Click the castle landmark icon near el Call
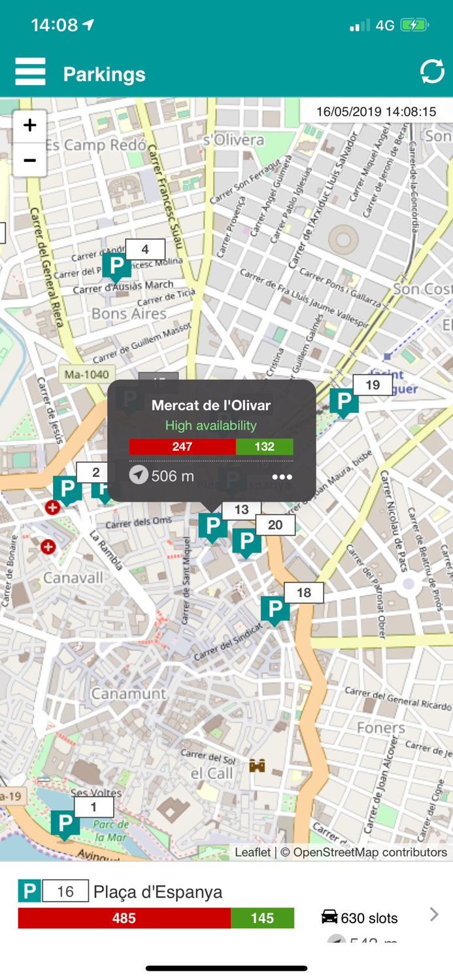Screen dimensions: 453x980 [258, 765]
